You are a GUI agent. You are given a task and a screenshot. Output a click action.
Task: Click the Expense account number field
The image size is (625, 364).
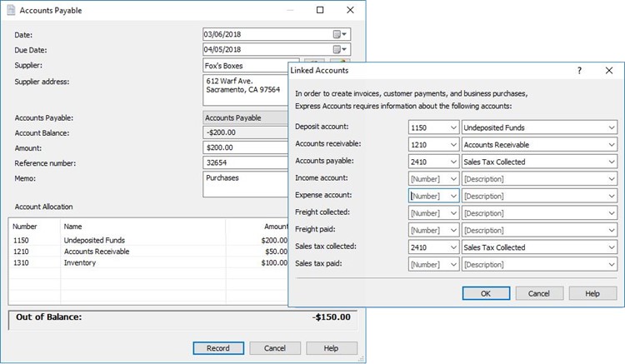[x=428, y=196]
